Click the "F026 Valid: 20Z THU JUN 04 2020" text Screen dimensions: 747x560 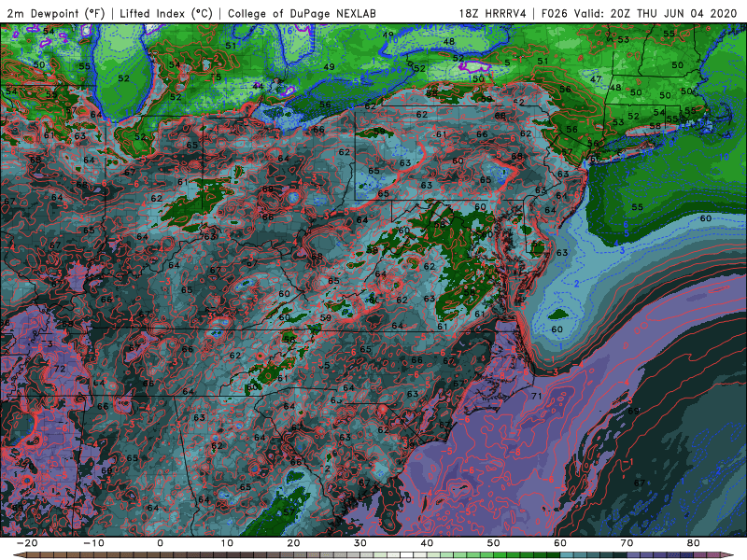pyautogui.click(x=640, y=13)
